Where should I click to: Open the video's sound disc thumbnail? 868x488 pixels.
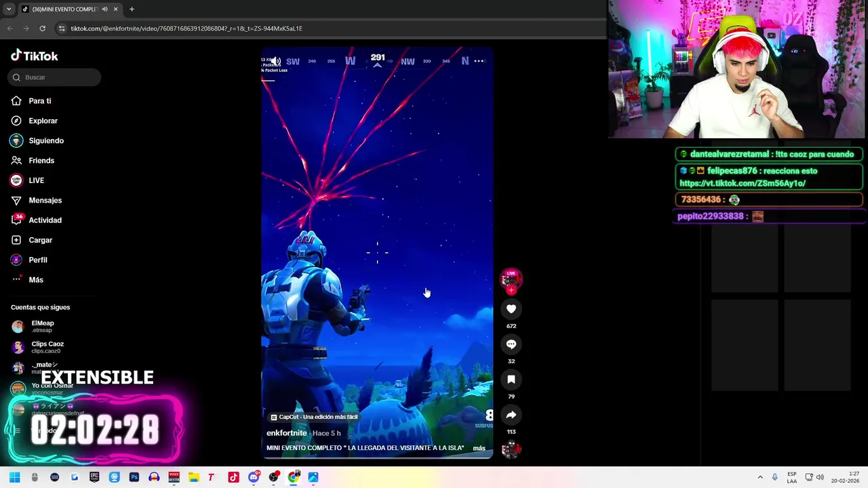[511, 449]
